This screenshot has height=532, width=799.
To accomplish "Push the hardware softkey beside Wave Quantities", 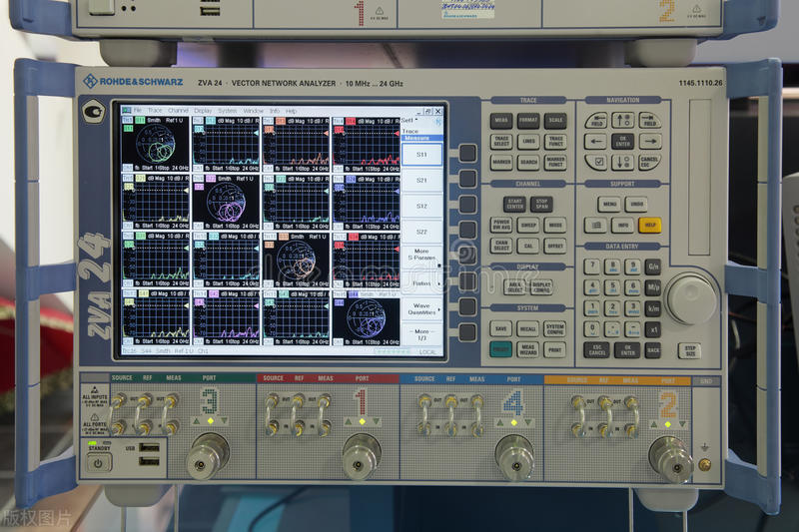I will coord(467,307).
